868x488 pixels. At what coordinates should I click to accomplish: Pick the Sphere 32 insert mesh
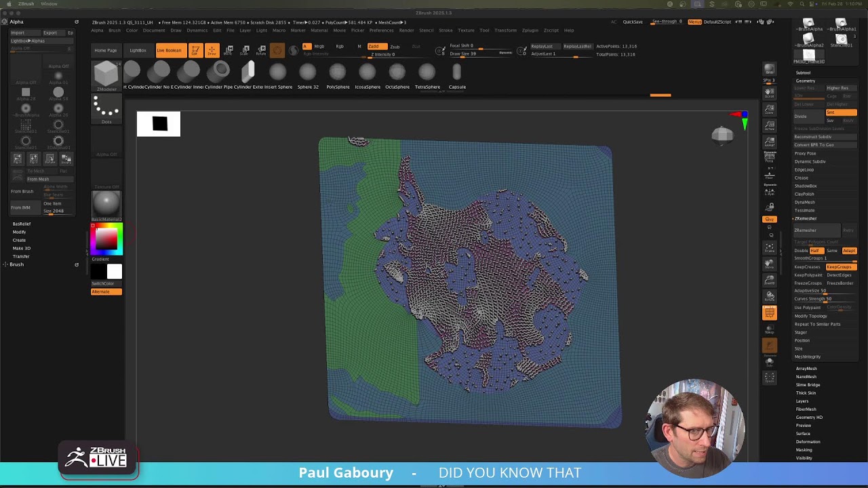[x=308, y=75]
